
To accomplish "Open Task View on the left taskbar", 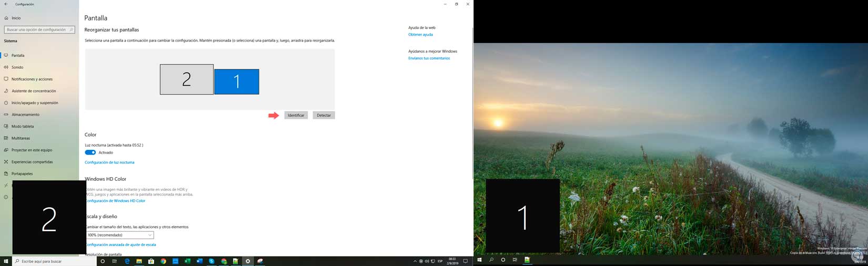I will pyautogui.click(x=114, y=261).
